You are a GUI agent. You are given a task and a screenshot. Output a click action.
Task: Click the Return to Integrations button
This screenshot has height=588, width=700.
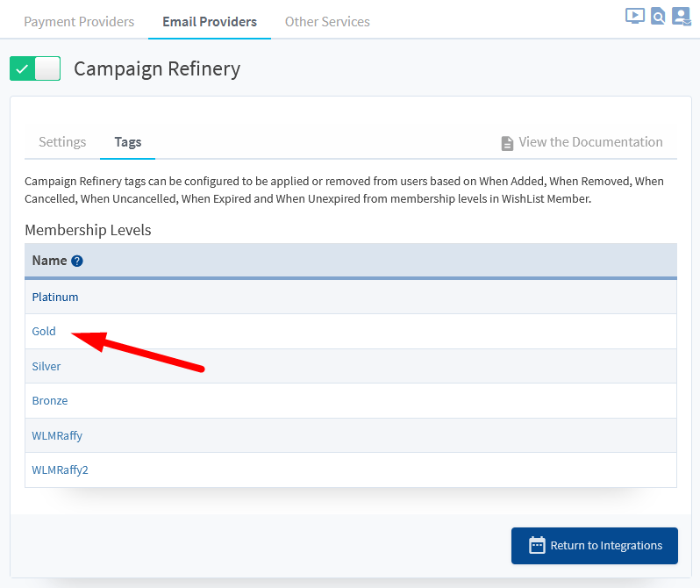[594, 546]
